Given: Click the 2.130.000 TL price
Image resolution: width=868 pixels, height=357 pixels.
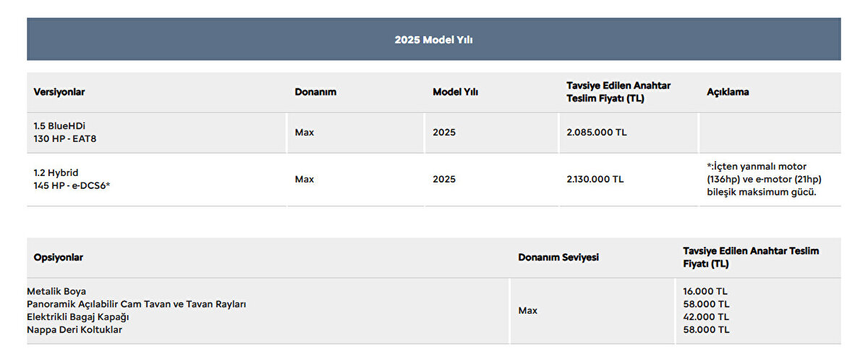Looking at the screenshot, I should [x=595, y=179].
